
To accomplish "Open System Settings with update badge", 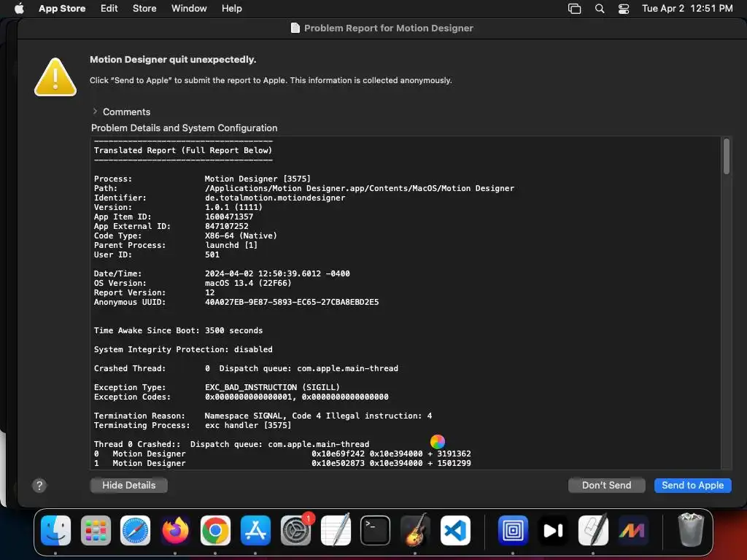I will click(x=296, y=530).
